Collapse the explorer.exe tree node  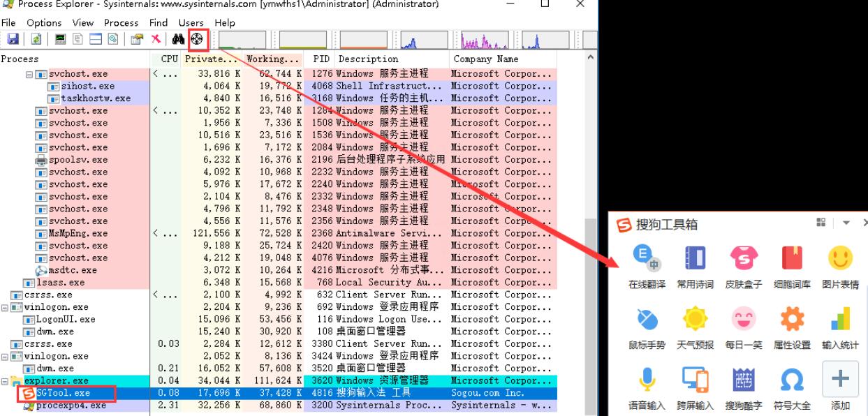pyautogui.click(x=4, y=381)
